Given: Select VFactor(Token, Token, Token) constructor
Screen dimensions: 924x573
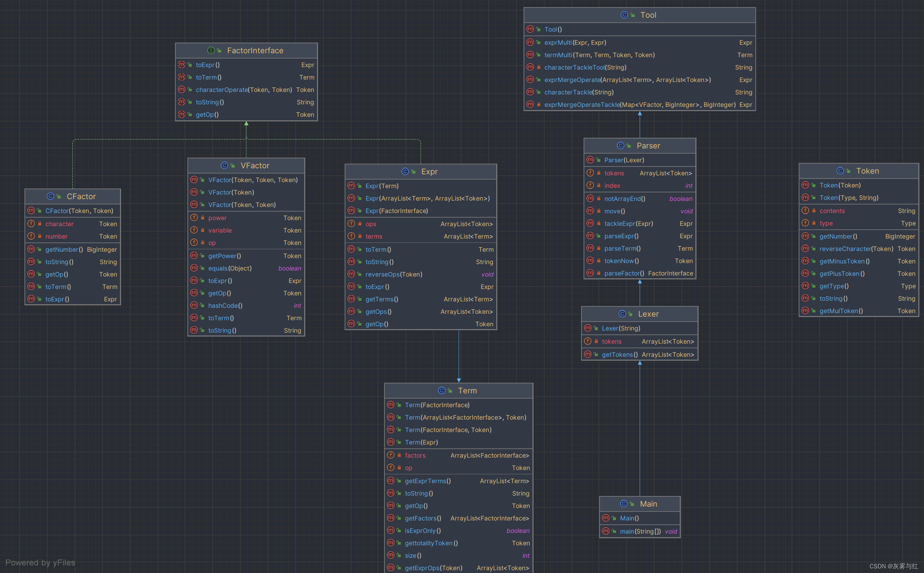Looking at the screenshot, I should 246,180.
